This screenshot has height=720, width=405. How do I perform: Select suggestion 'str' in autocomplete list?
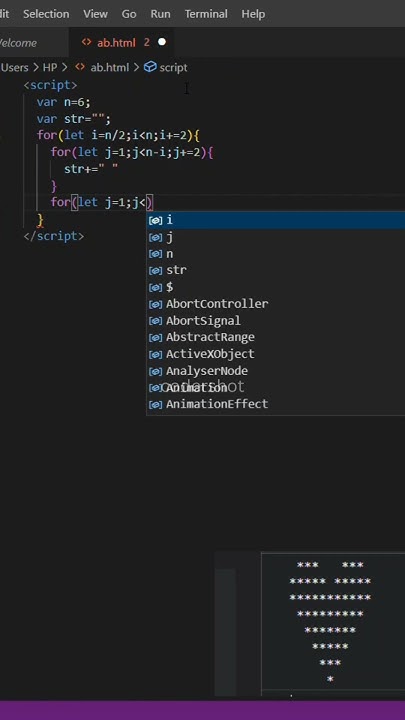pos(276,270)
